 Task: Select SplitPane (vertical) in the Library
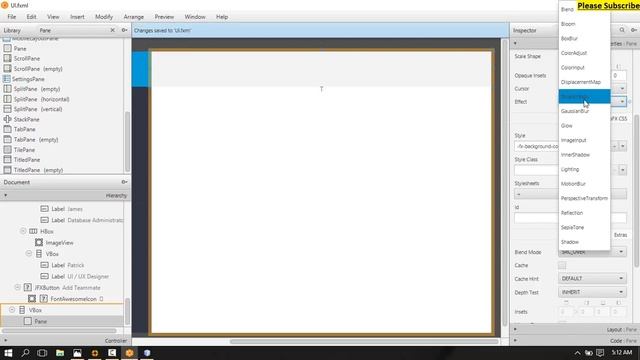[38, 109]
